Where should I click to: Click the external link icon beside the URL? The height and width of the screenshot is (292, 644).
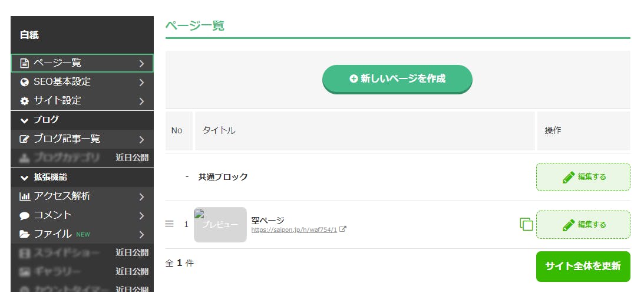point(343,229)
